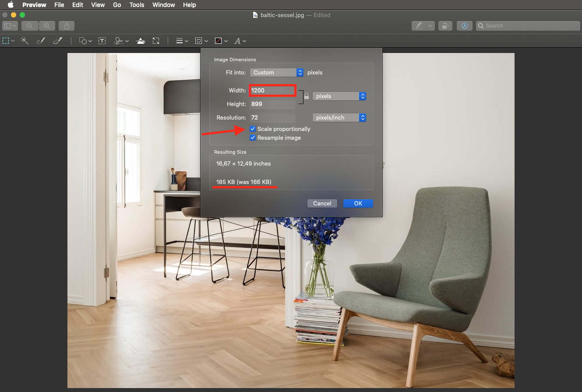Open the Preview application menu
Image resolution: width=582 pixels, height=392 pixels.
34,5
